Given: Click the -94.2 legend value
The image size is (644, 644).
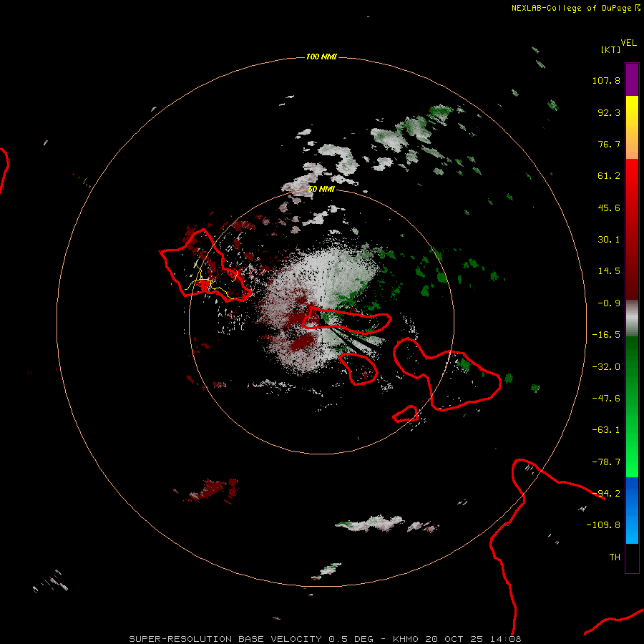Looking at the screenshot, I should pyautogui.click(x=606, y=494).
